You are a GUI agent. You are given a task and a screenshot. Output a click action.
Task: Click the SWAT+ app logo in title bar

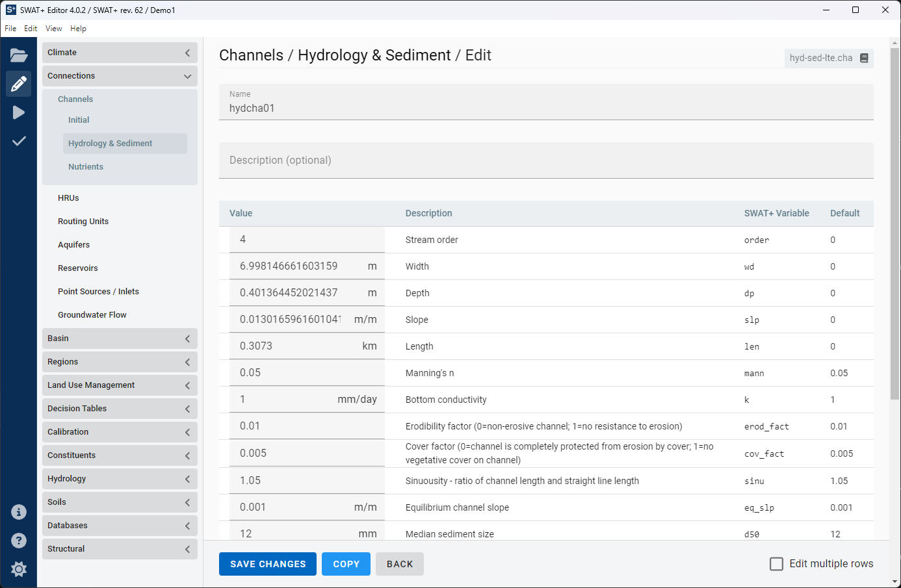[10, 10]
